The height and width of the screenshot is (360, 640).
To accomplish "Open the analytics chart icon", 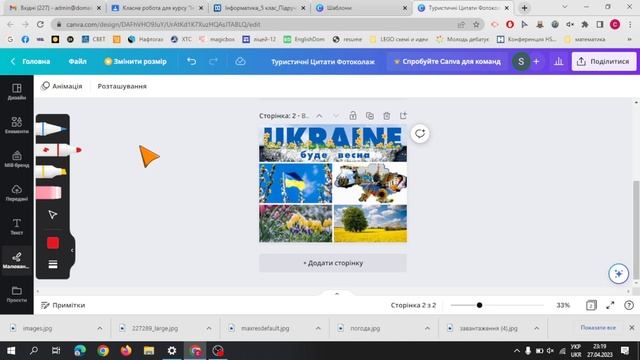I will tap(558, 62).
